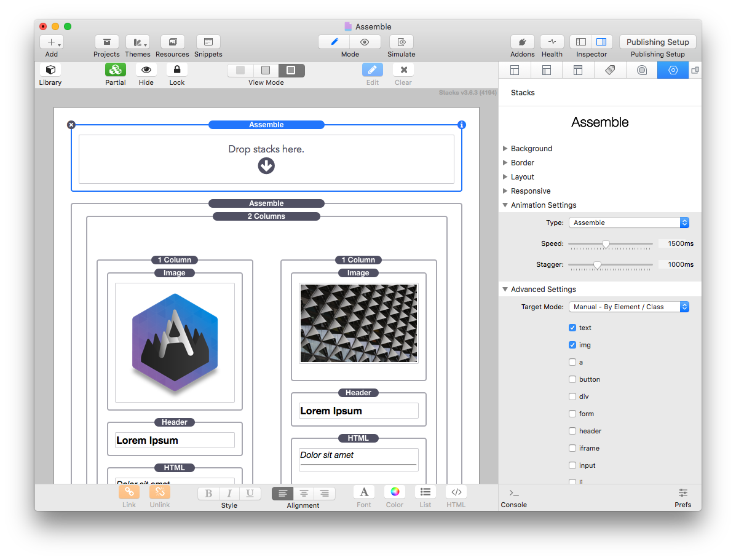Click the Add button in the toolbar
Screen dimensions: 736x560
click(x=52, y=42)
